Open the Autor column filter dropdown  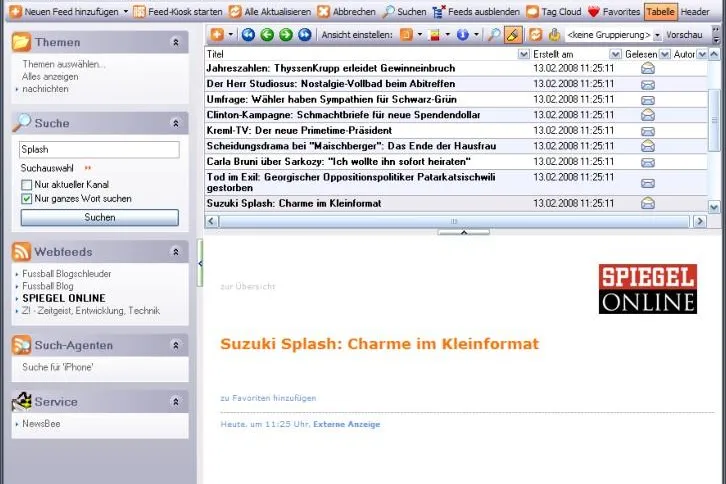click(702, 54)
